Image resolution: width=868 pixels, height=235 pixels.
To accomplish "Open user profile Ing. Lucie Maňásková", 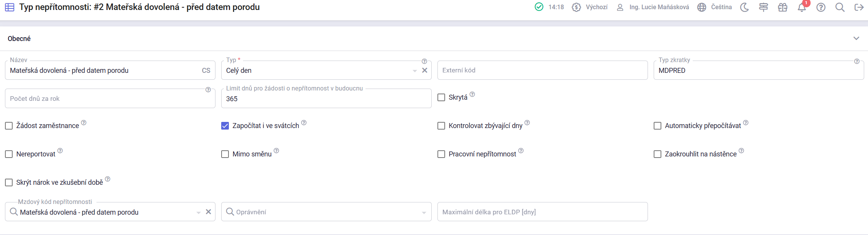I will (x=653, y=7).
